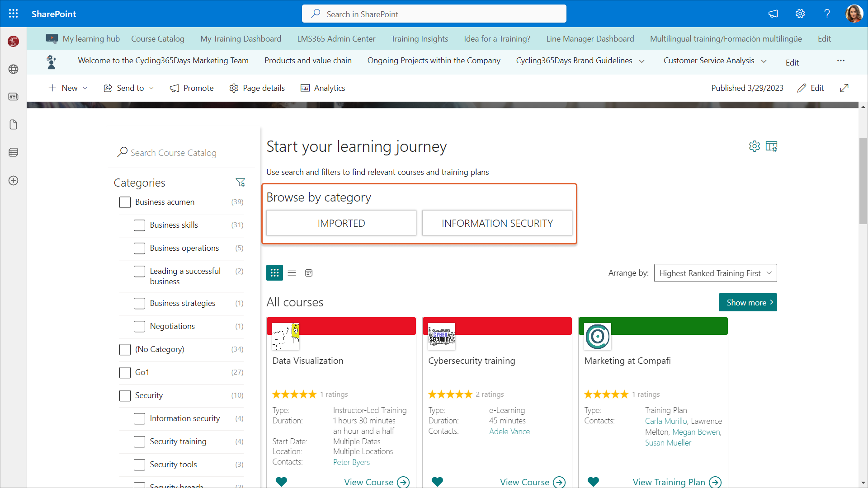
Task: Select the Go1 category checkbox
Action: (125, 372)
